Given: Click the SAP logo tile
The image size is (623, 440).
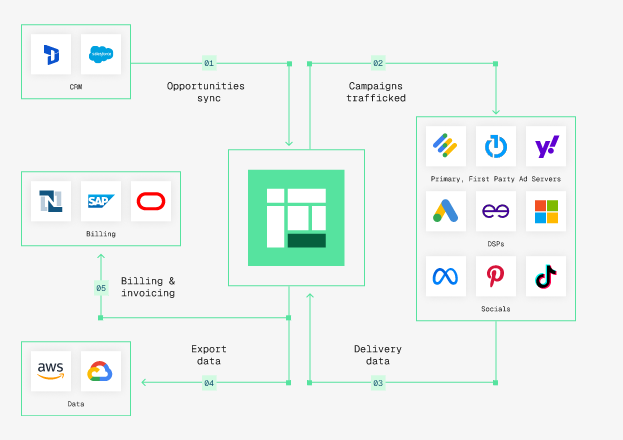Looking at the screenshot, I should click(101, 201).
